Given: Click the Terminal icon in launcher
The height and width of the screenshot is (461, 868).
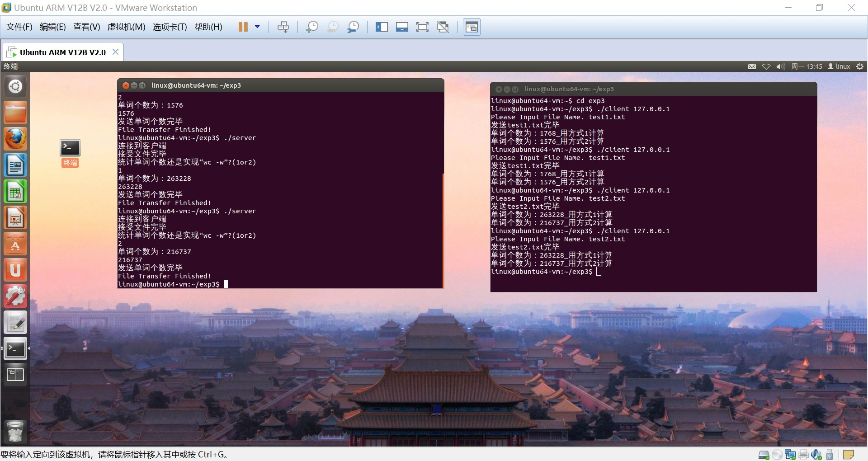Looking at the screenshot, I should pos(15,348).
